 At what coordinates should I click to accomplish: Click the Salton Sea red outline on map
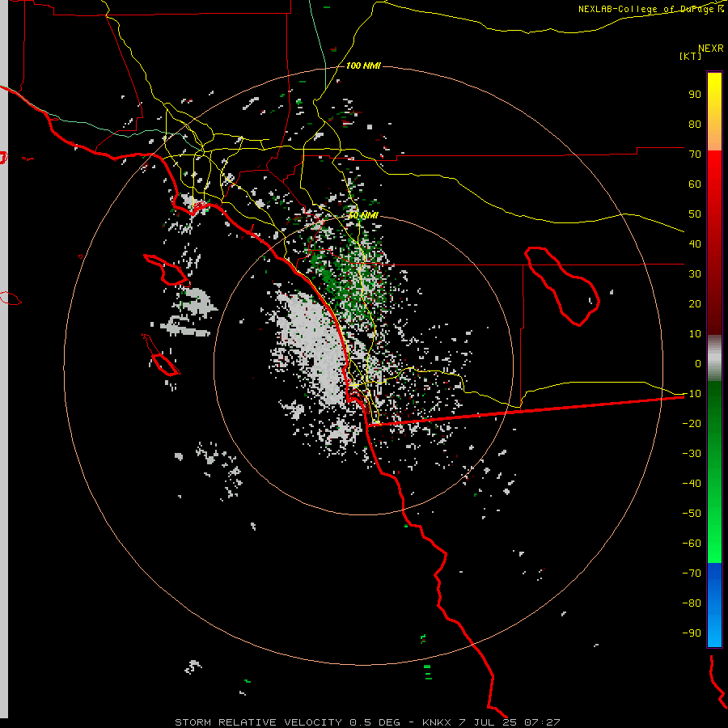point(562,286)
